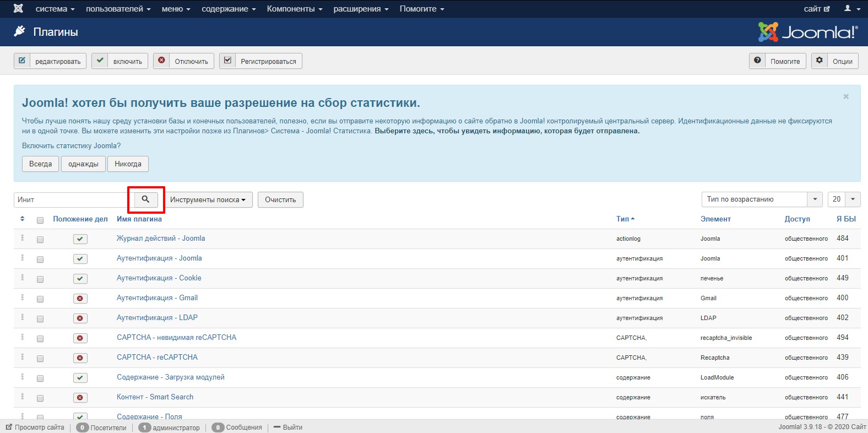Click the Отключить toolbar button
This screenshot has width=868, height=433.
[x=183, y=61]
